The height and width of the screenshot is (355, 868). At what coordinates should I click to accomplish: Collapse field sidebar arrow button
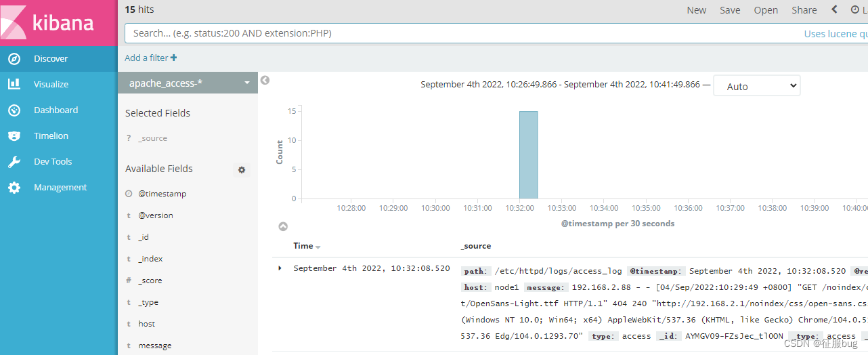pyautogui.click(x=265, y=80)
